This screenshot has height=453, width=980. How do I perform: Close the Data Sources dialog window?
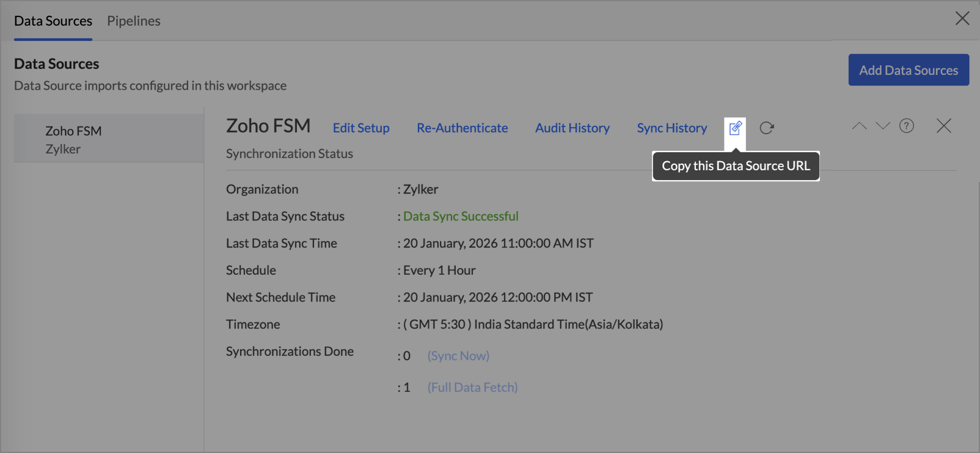[962, 19]
